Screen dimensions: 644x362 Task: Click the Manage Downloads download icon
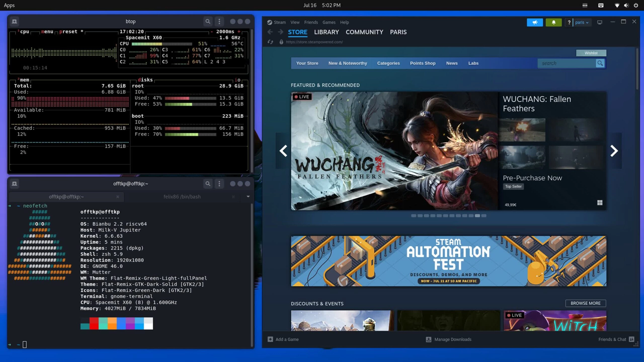(x=428, y=339)
